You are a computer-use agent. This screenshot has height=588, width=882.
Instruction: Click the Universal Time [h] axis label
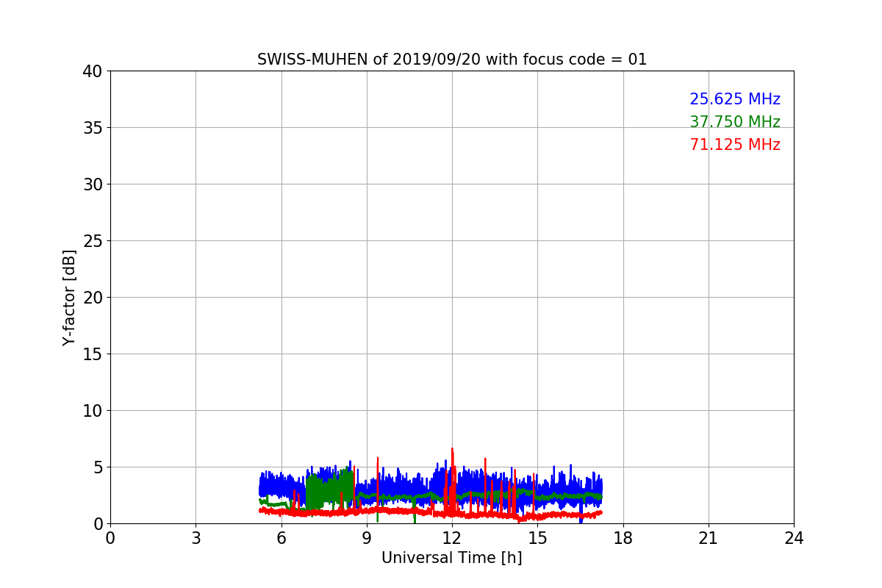click(x=452, y=558)
